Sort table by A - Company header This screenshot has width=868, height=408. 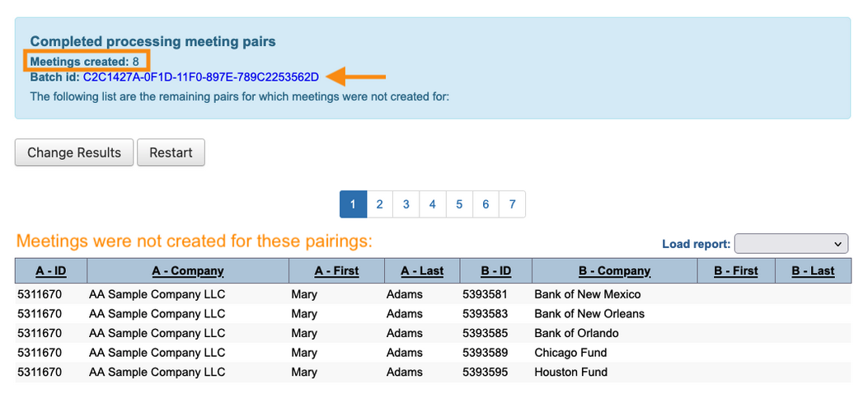point(188,271)
